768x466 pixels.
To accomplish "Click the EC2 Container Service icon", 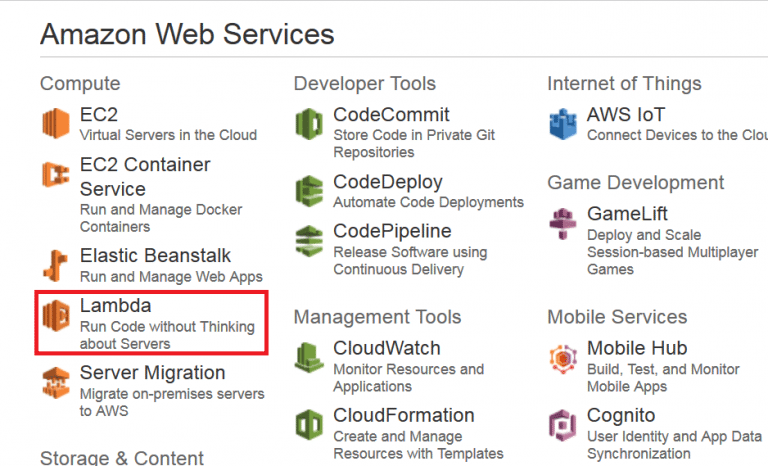I will coord(56,174).
